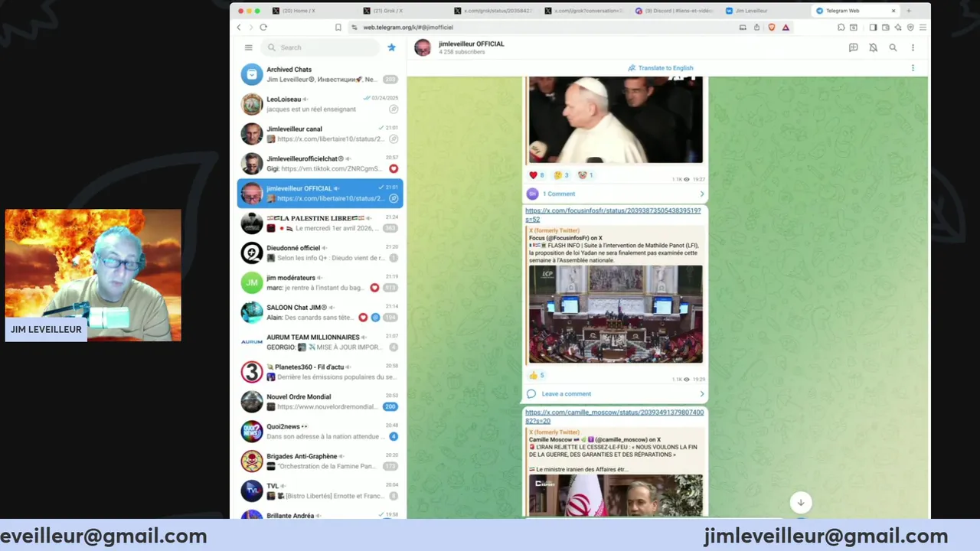Open the Jimleveilleur canal chat
This screenshot has height=551, width=980.
click(x=320, y=134)
